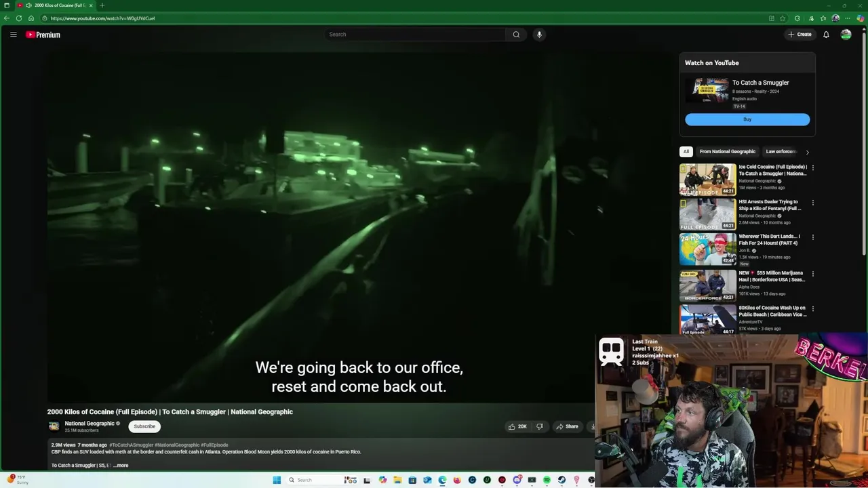
Task: Open more options for Ice Cold Cocaine video
Action: (812, 167)
